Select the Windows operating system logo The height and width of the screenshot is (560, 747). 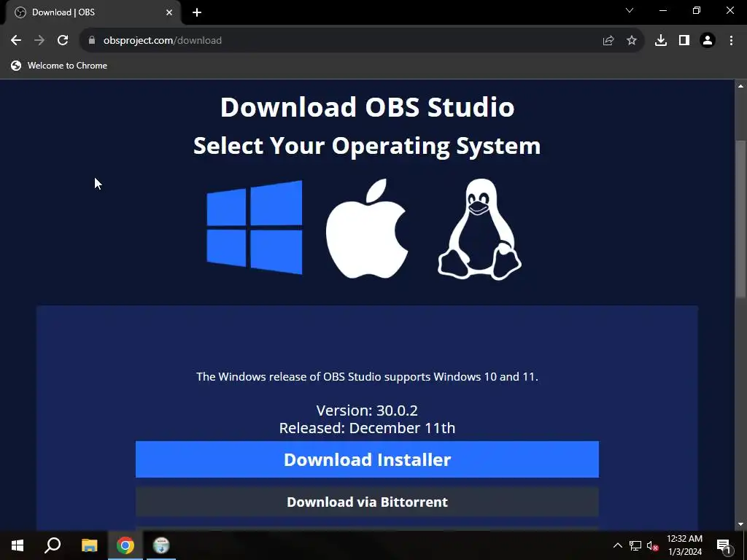(255, 227)
